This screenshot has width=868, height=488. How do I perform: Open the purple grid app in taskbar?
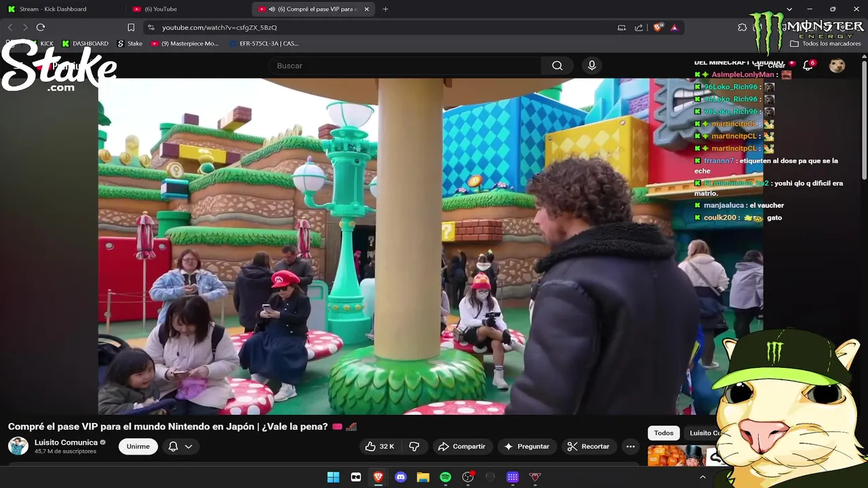pos(513,477)
